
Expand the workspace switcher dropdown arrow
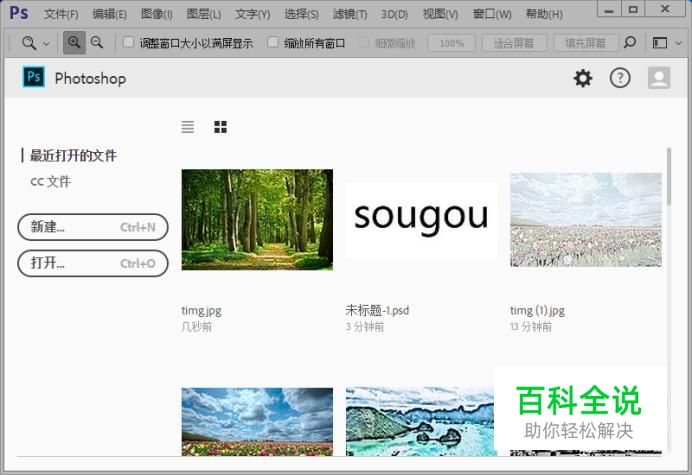tap(679, 43)
